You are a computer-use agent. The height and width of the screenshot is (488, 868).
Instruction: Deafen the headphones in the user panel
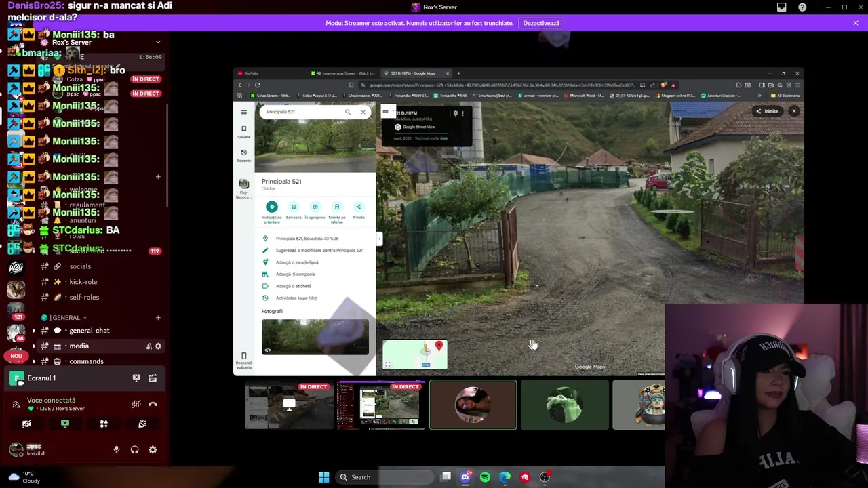134,449
